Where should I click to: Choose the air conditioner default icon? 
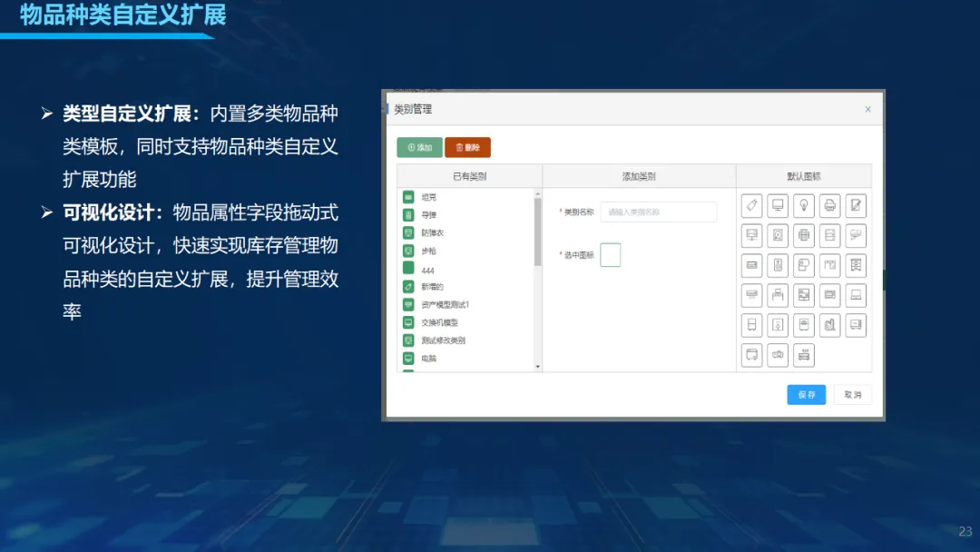click(752, 295)
